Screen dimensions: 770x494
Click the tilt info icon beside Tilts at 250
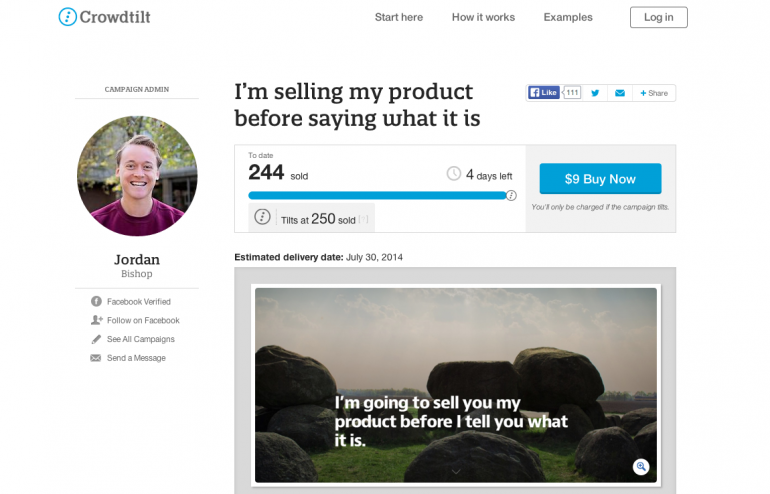tap(263, 217)
